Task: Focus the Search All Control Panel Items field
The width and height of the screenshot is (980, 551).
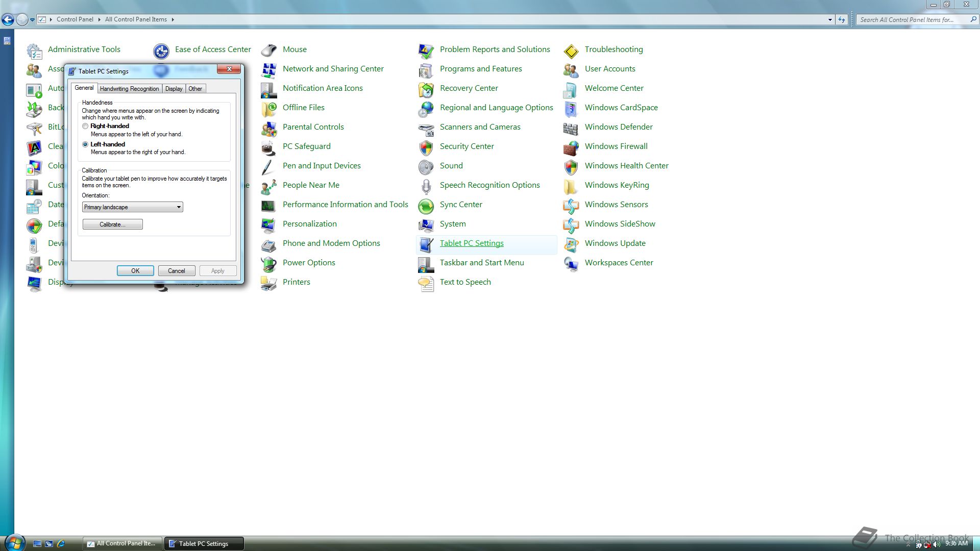Action: coord(912,19)
